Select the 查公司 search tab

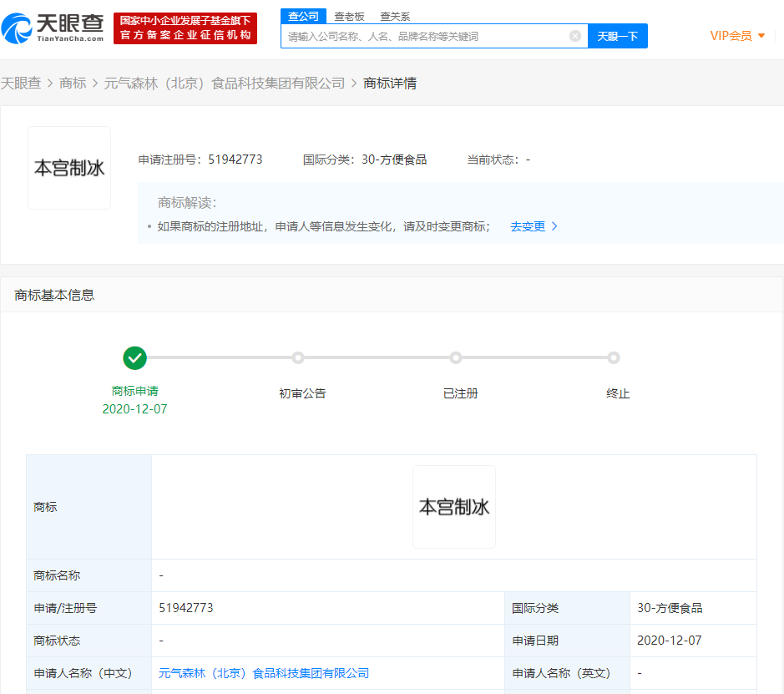point(303,16)
